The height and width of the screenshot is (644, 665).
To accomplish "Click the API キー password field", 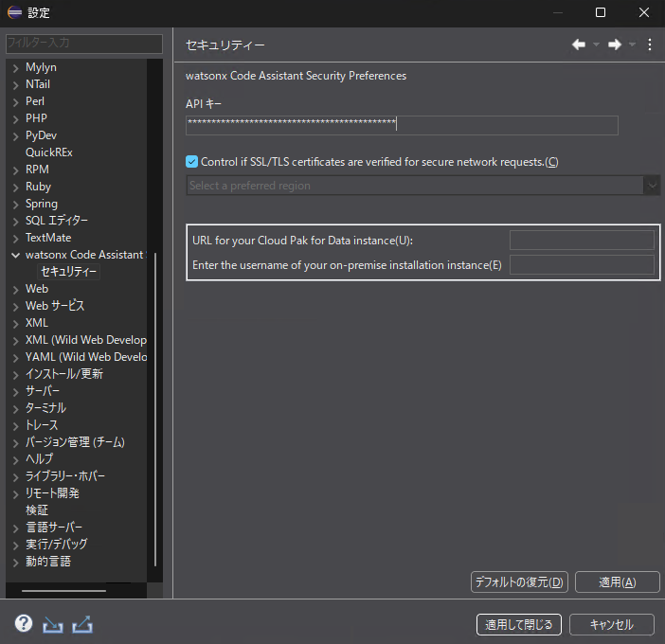I will point(402,126).
